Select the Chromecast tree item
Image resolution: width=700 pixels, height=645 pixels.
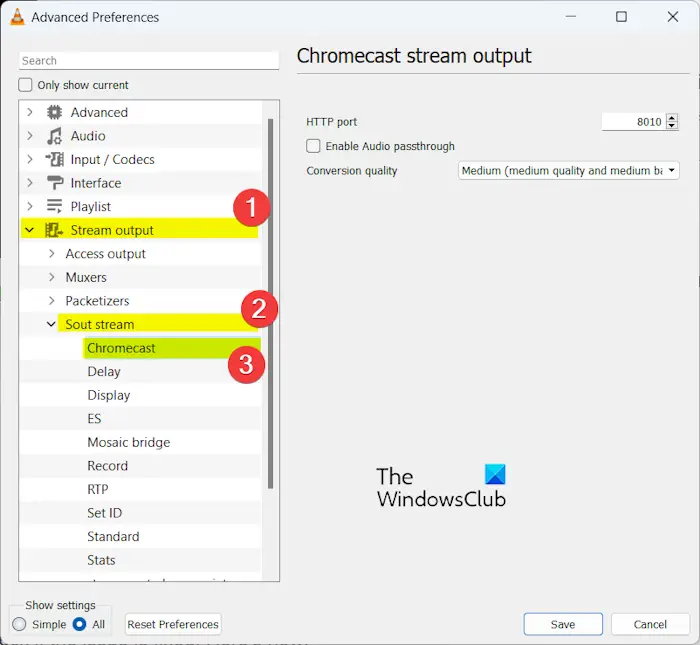(121, 348)
